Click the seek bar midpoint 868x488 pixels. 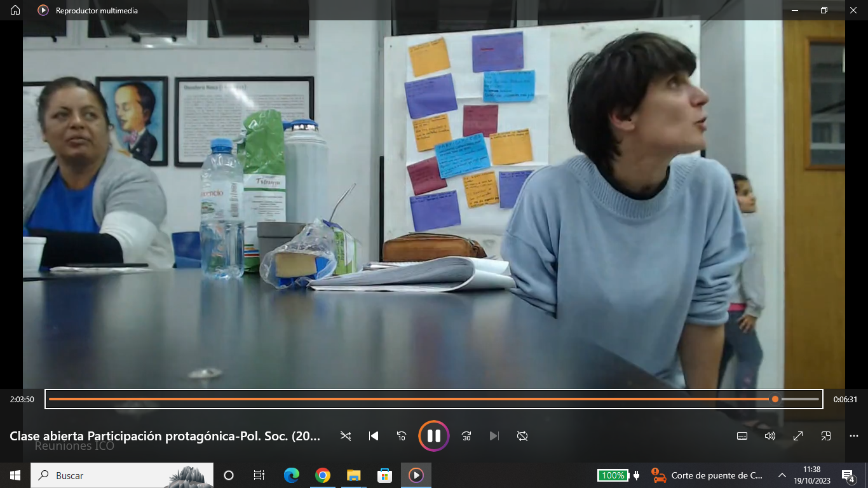pyautogui.click(x=434, y=399)
